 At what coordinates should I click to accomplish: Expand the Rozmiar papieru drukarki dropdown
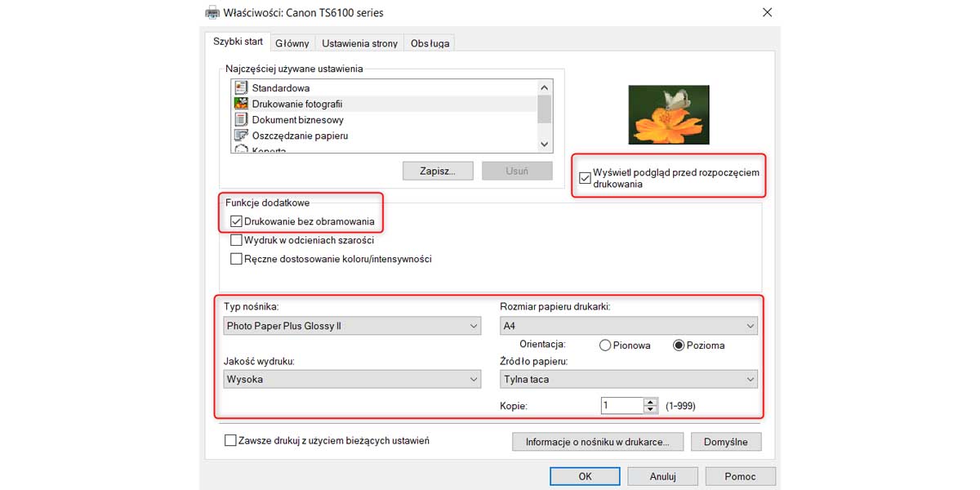[x=628, y=326]
